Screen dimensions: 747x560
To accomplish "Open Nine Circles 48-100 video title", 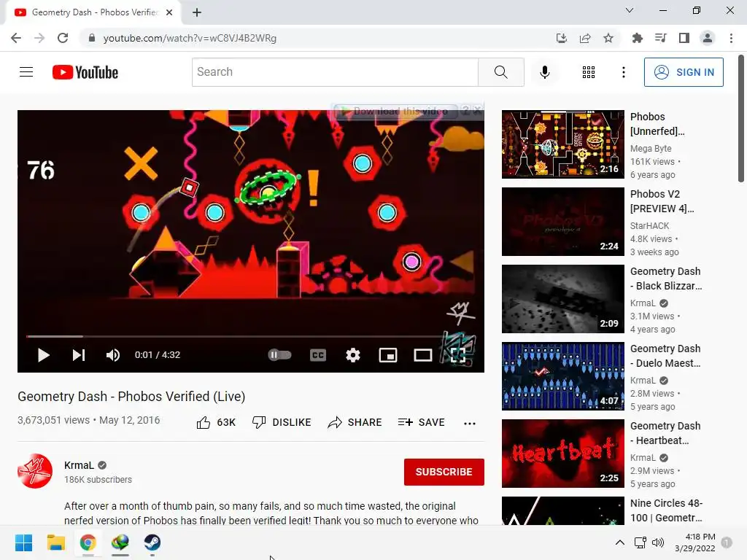I will click(667, 510).
